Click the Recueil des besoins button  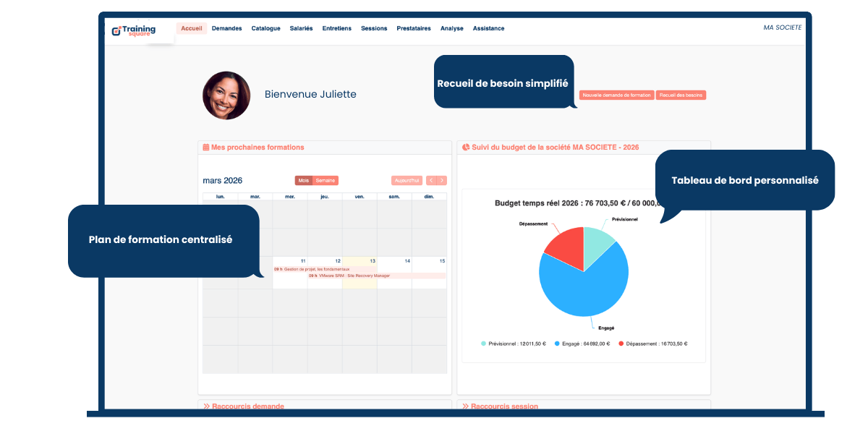[x=681, y=95]
